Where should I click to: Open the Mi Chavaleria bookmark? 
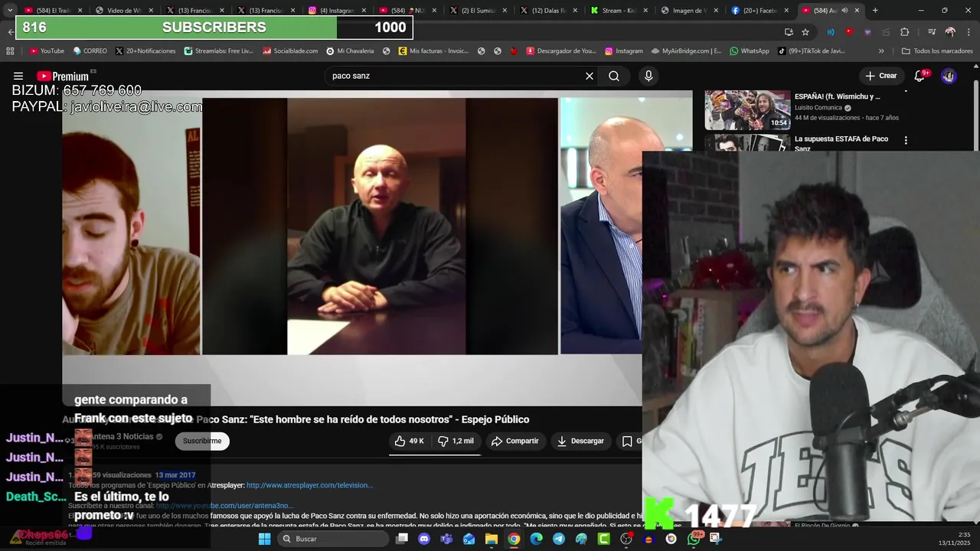point(350,51)
